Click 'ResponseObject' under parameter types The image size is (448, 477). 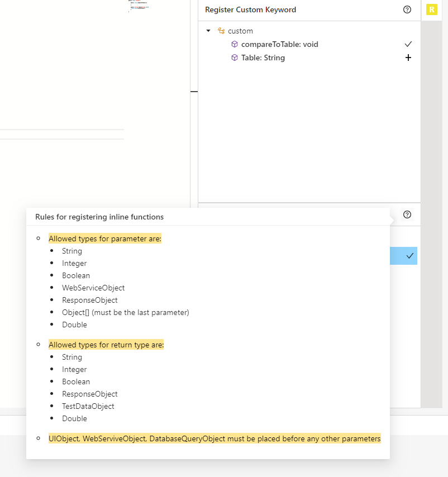pyautogui.click(x=90, y=300)
